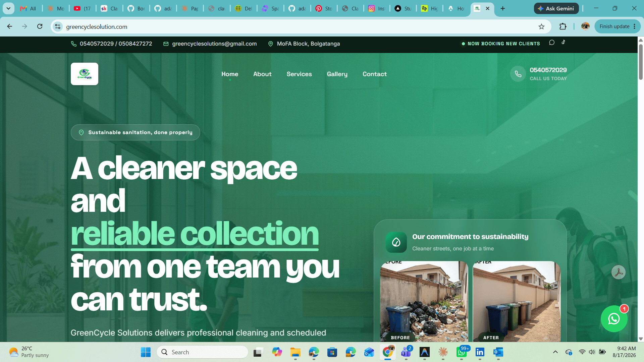Click greencyclesolutions@gmail.com email link
Image resolution: width=644 pixels, height=362 pixels.
pyautogui.click(x=214, y=44)
